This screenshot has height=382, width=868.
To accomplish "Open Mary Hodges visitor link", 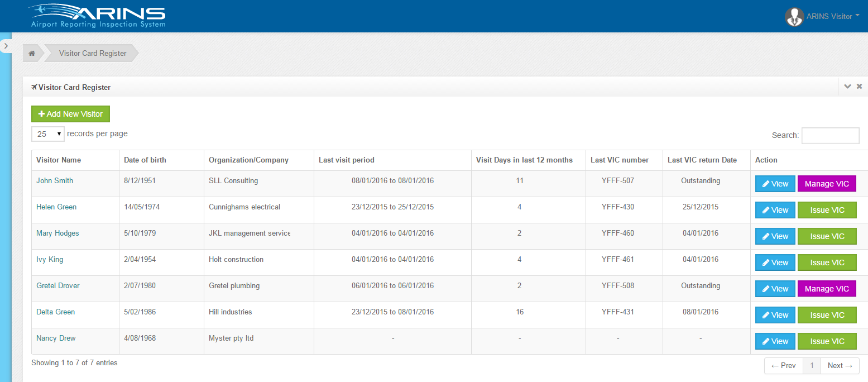I will tap(57, 233).
